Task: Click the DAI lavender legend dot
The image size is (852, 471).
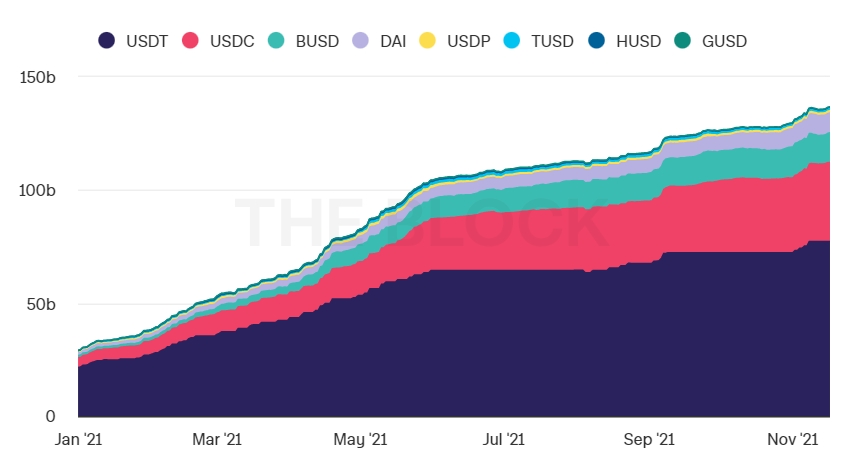Action: 362,41
